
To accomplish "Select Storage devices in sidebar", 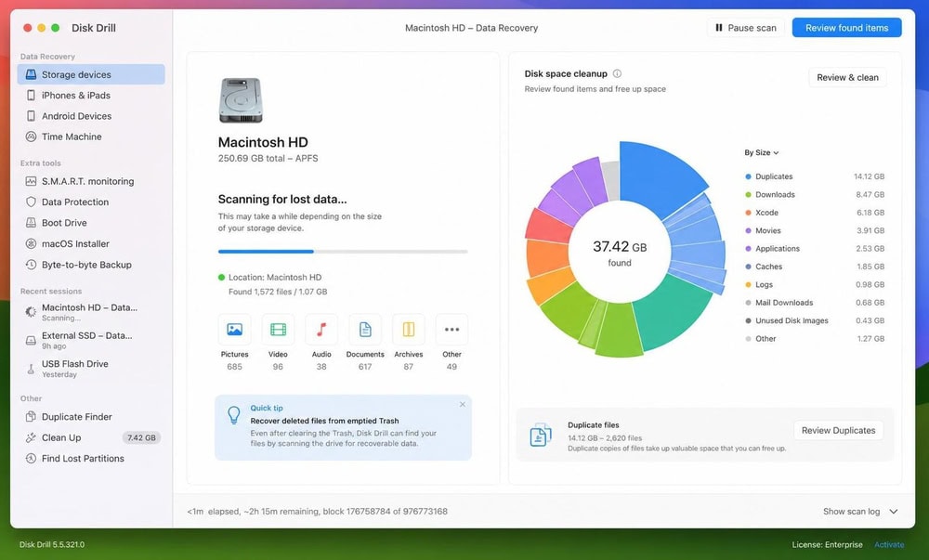I will click(x=91, y=74).
